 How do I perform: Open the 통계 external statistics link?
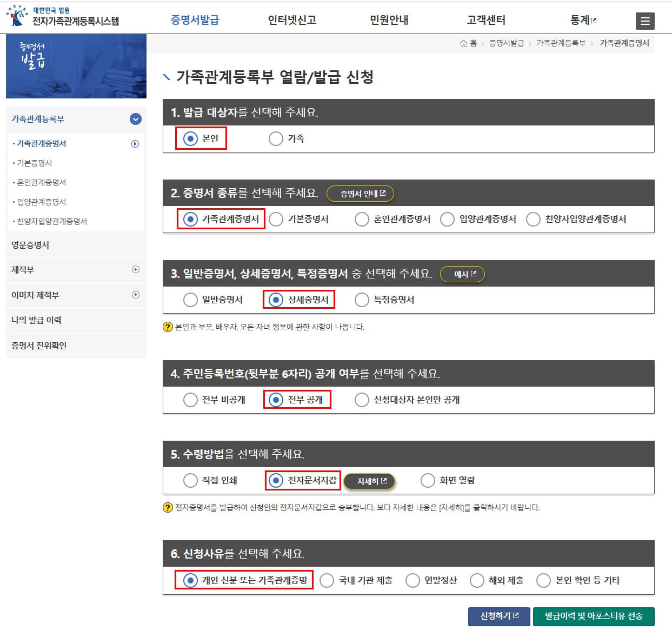(x=581, y=20)
